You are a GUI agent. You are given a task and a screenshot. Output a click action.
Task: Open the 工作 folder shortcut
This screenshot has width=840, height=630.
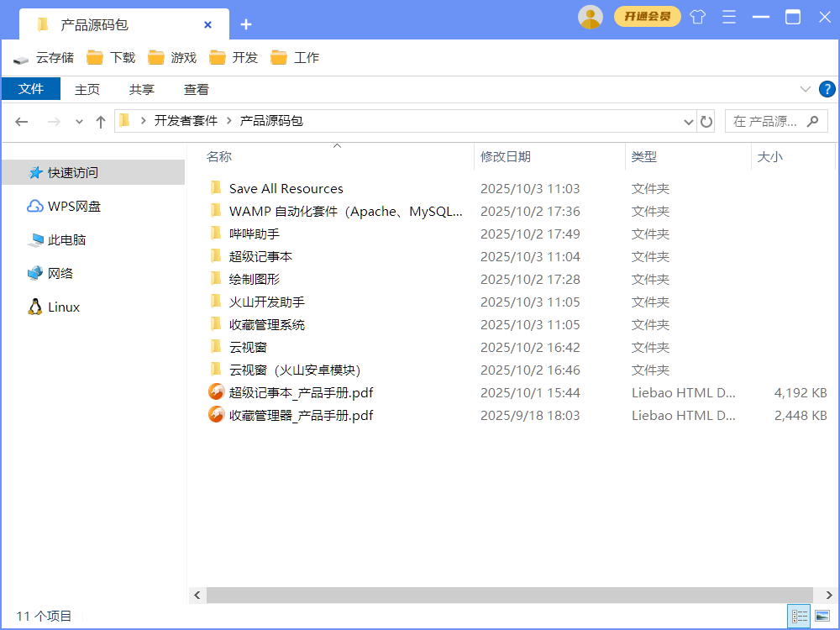pyautogui.click(x=301, y=57)
